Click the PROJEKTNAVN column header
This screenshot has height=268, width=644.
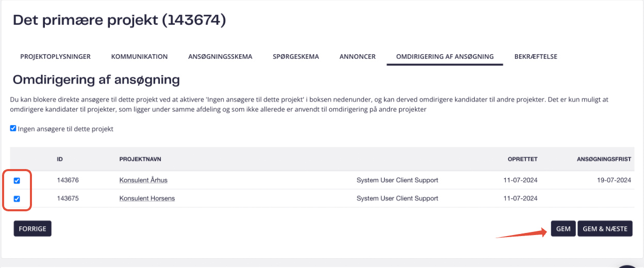(140, 159)
